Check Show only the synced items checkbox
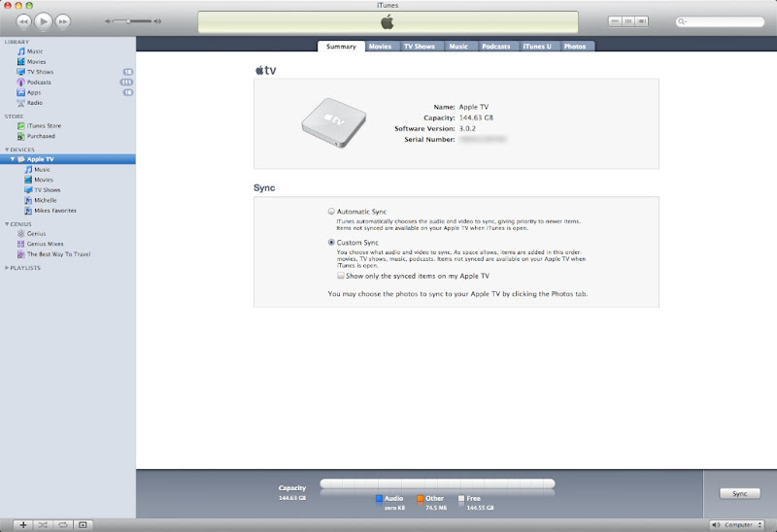Screen dimensions: 777x532 coord(341,276)
